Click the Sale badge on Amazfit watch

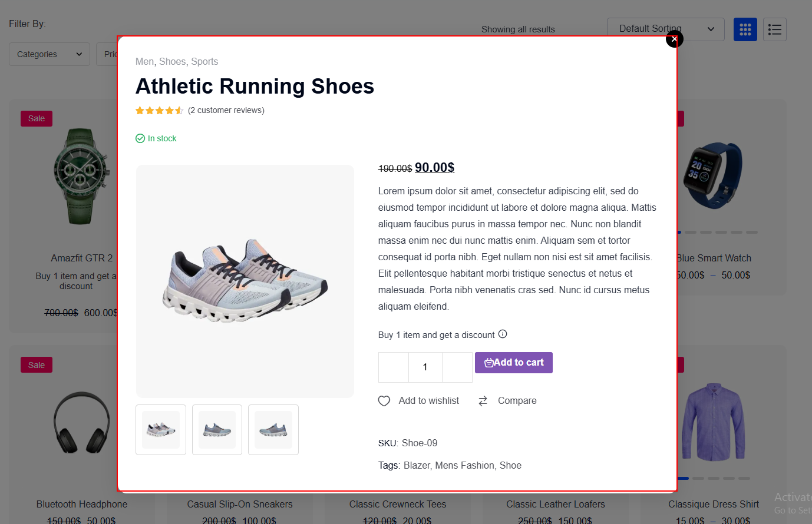[37, 118]
